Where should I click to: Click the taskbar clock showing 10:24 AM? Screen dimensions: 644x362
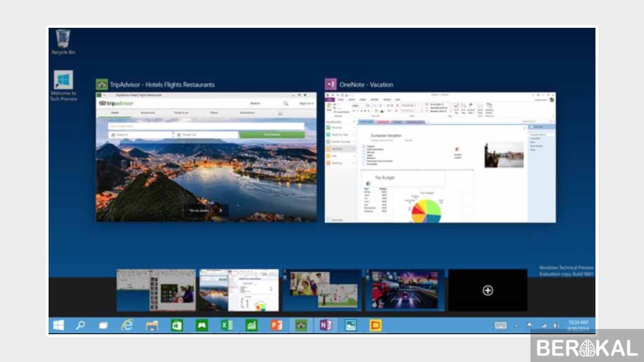[x=578, y=325]
